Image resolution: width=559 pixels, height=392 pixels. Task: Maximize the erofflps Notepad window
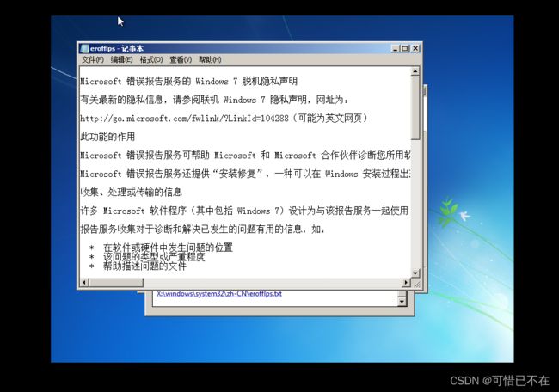[405, 48]
